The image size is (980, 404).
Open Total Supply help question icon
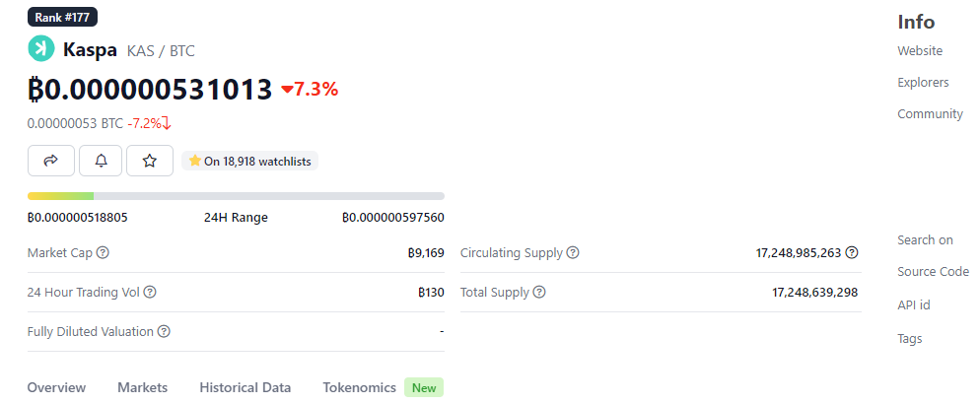pyautogui.click(x=539, y=292)
